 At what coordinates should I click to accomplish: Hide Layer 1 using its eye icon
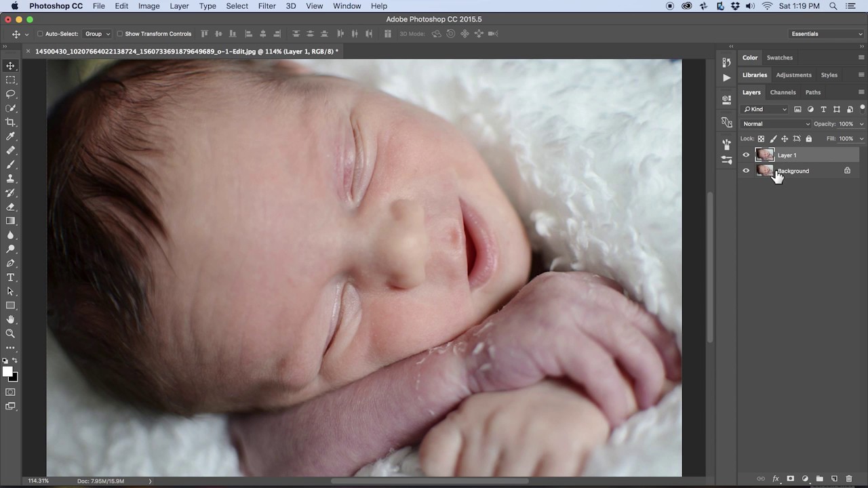(x=746, y=155)
